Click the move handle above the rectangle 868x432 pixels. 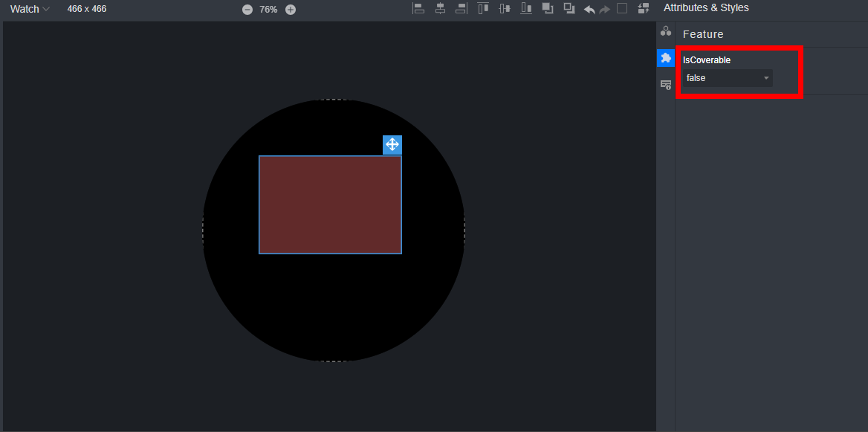[392, 144]
